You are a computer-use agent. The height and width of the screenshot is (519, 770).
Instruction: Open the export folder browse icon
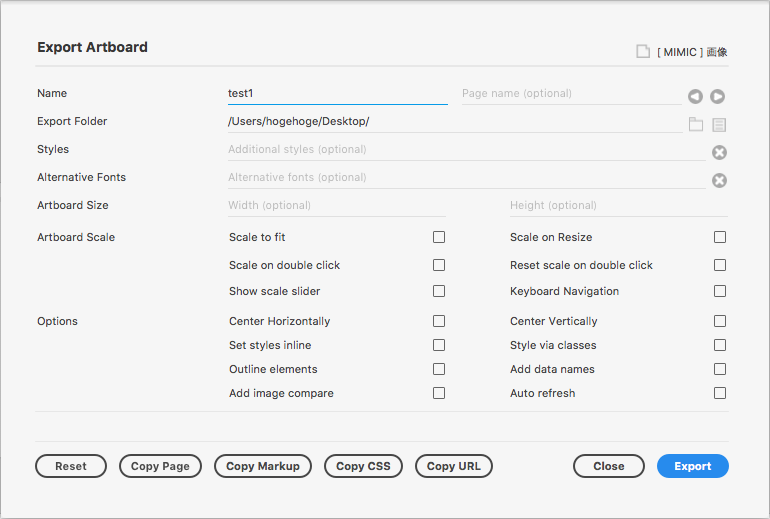click(x=695, y=124)
